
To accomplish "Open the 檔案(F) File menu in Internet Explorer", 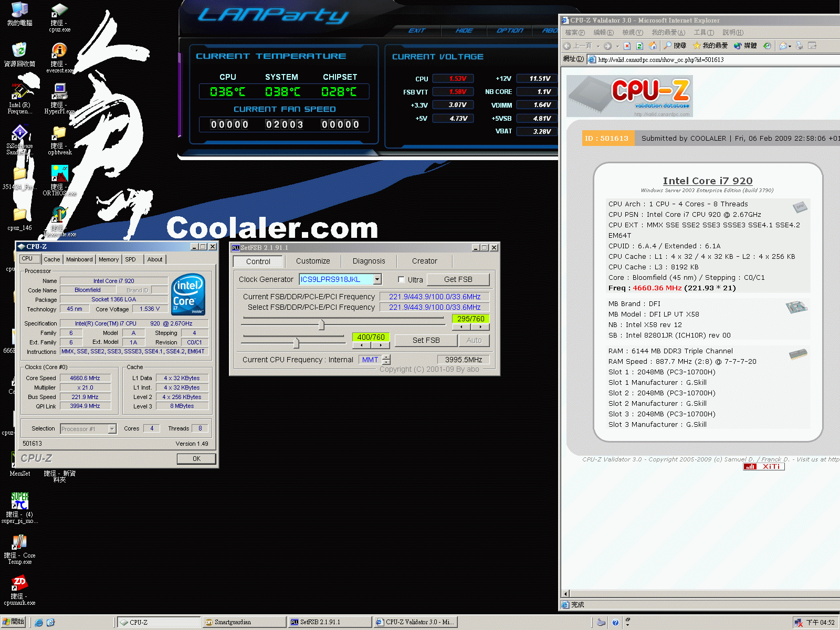I will [575, 33].
